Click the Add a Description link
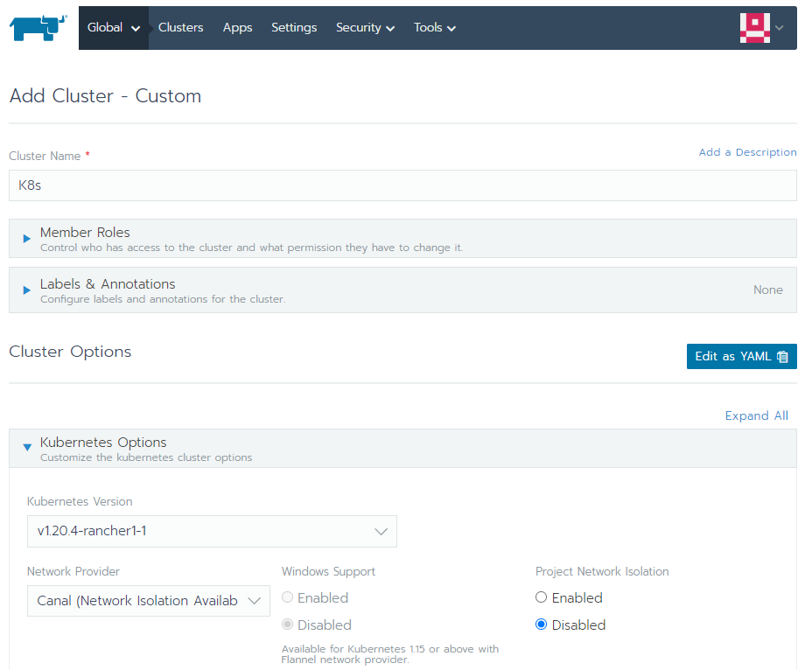 point(747,152)
